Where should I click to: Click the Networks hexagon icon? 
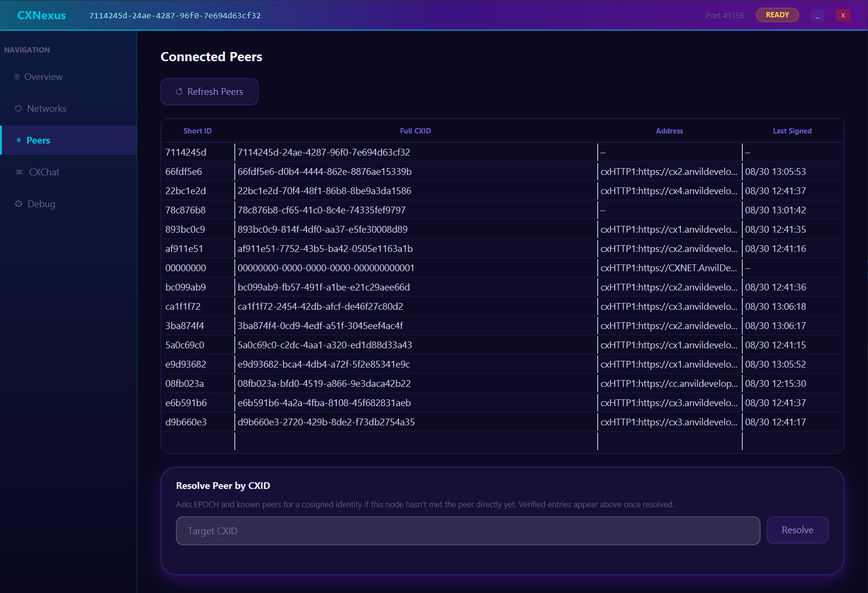tap(18, 108)
